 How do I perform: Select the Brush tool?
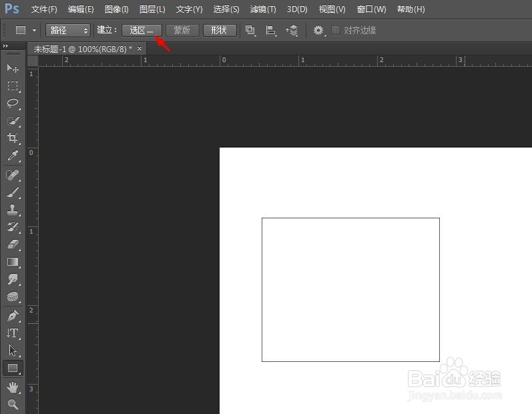pyautogui.click(x=13, y=192)
